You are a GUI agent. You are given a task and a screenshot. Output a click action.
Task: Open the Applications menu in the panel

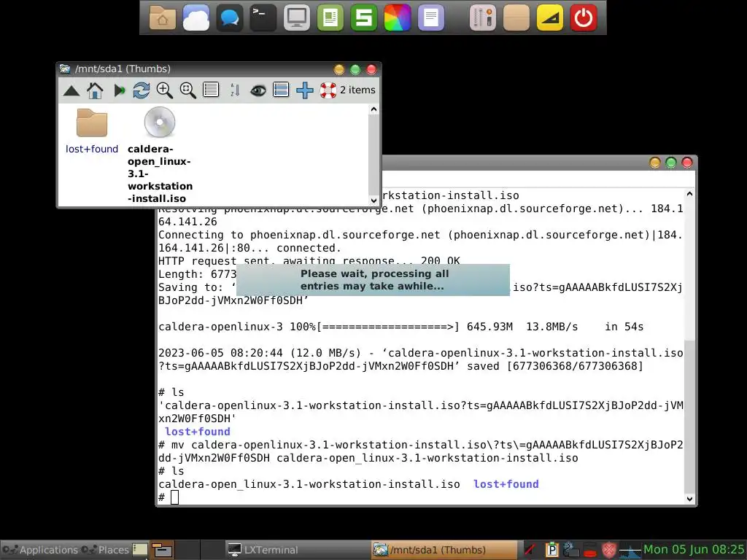(40, 550)
